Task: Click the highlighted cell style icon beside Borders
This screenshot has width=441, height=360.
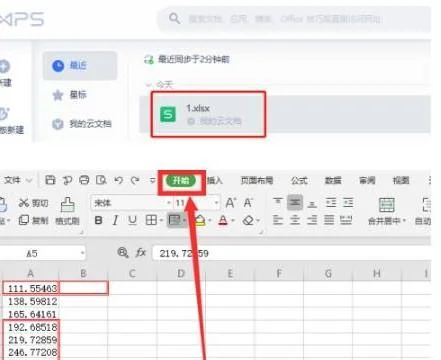Action: pyautogui.click(x=175, y=220)
